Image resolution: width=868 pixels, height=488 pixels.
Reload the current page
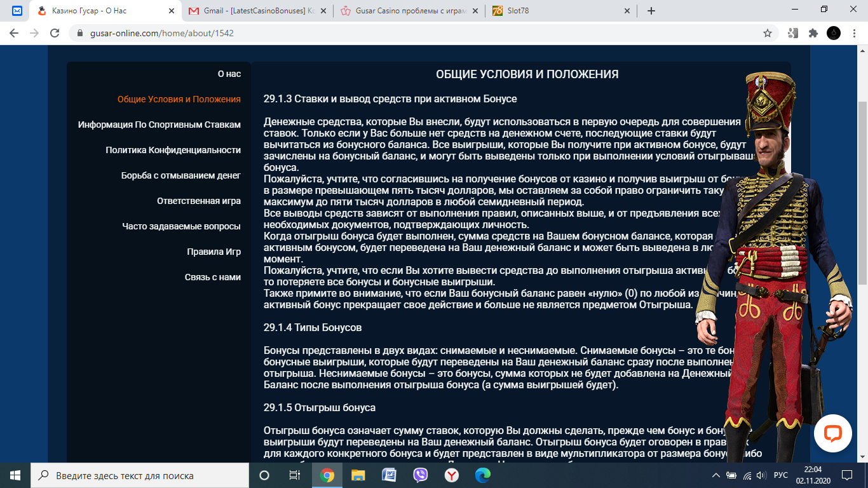tap(55, 33)
